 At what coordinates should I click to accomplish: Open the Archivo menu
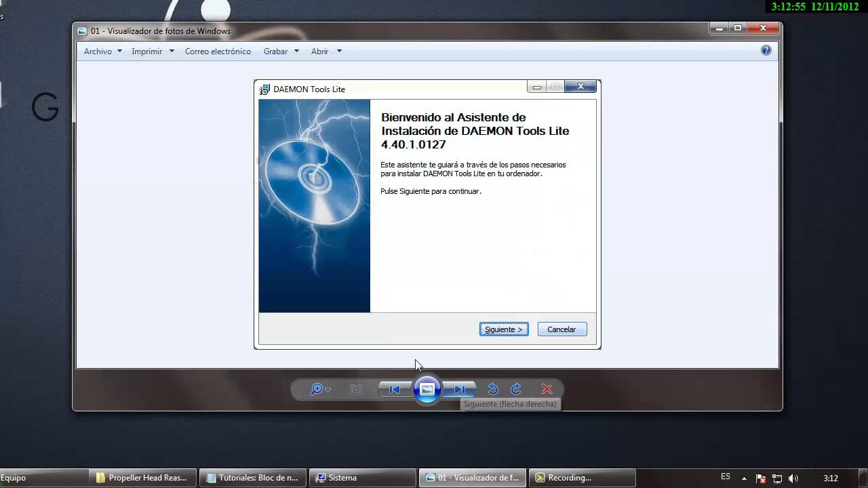point(103,52)
